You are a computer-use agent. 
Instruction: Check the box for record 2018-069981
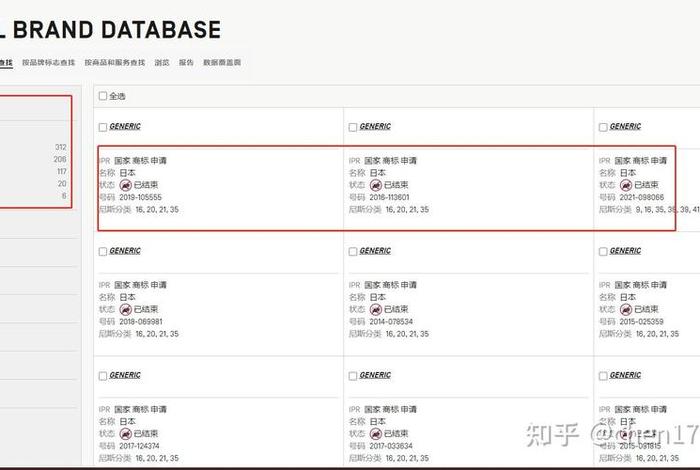103,252
